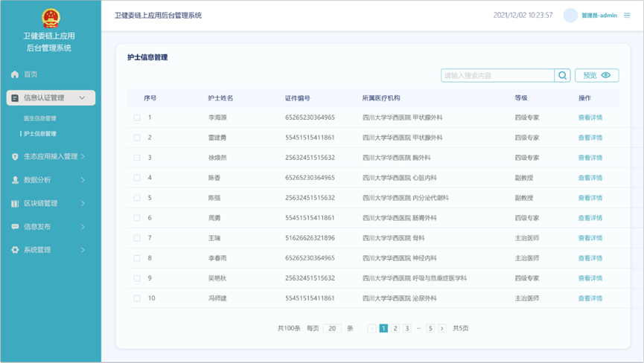Viewport: 644px width, 363px height.
Task: Expand the 系统管理 chevron
Action: (x=83, y=250)
